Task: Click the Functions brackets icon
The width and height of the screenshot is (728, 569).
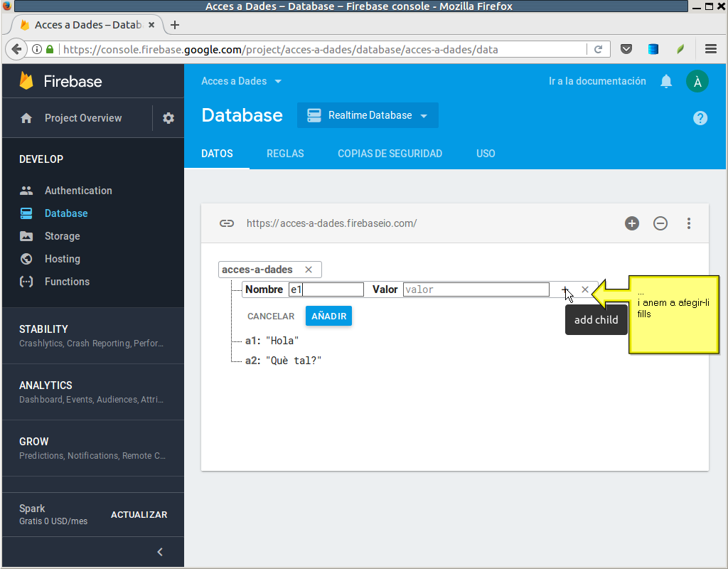Action: tap(26, 282)
